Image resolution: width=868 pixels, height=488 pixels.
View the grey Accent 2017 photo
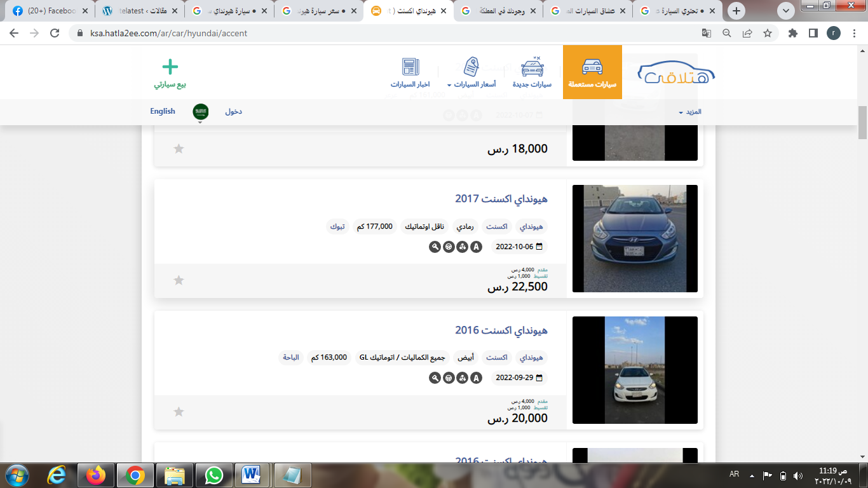tap(635, 238)
